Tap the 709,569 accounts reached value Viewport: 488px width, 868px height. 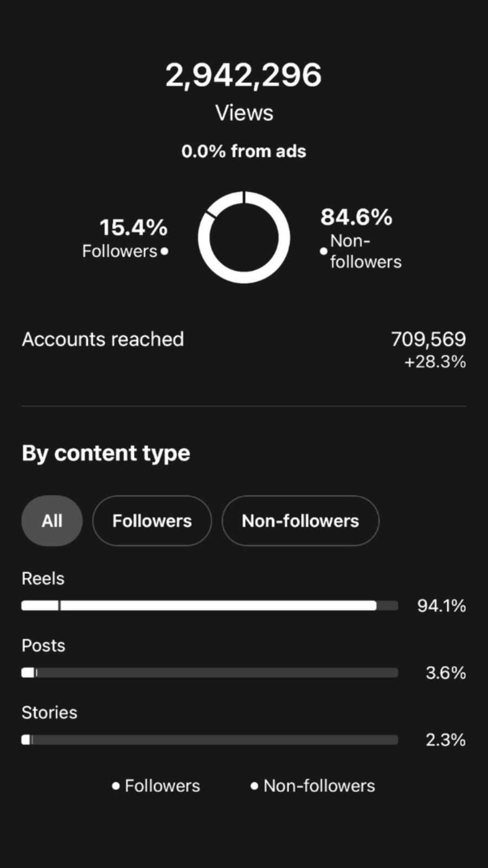pos(428,339)
